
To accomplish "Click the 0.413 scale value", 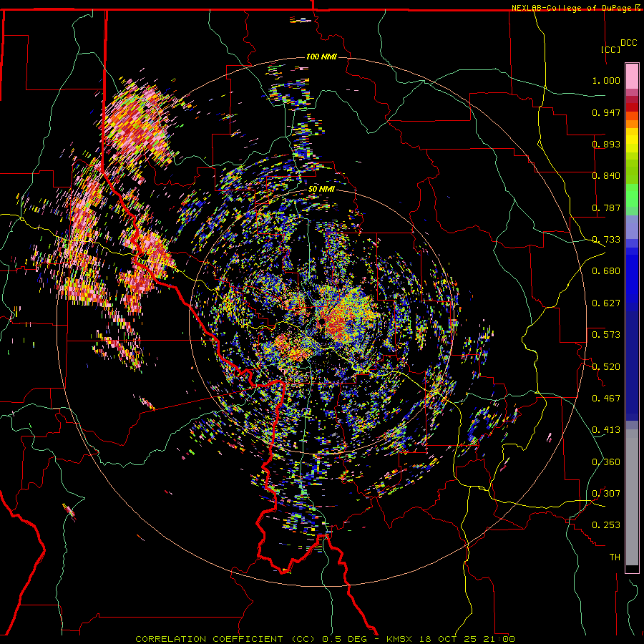I will coord(606,430).
